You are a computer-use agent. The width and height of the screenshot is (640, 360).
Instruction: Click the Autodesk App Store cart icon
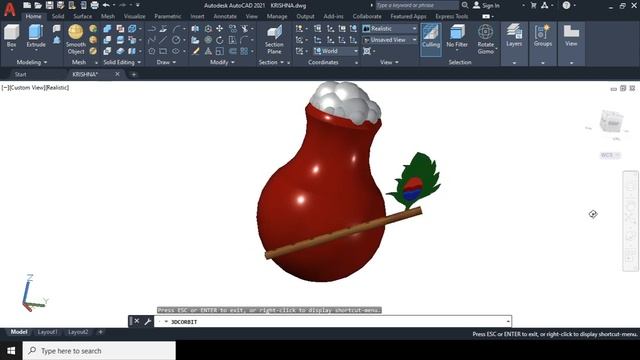coord(533,5)
